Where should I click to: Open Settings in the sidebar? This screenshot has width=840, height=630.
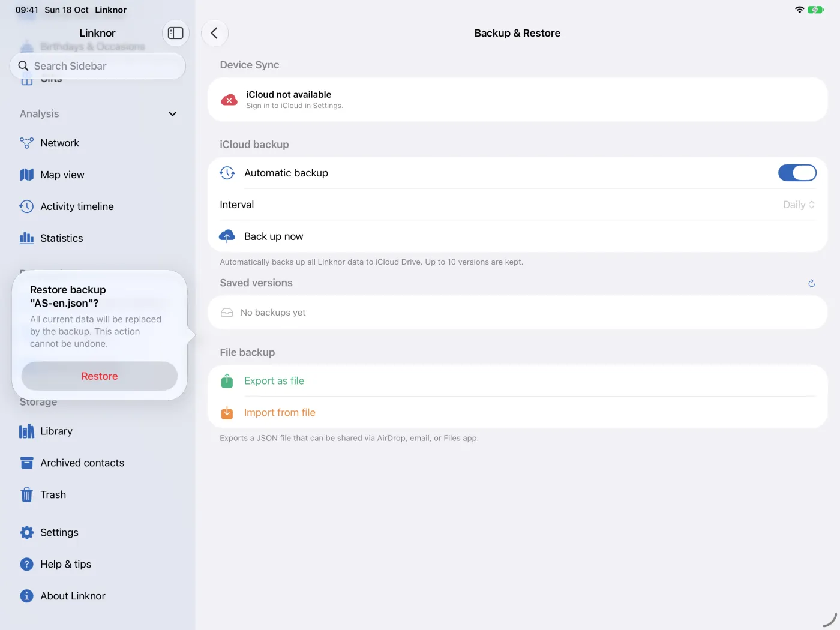point(99,533)
